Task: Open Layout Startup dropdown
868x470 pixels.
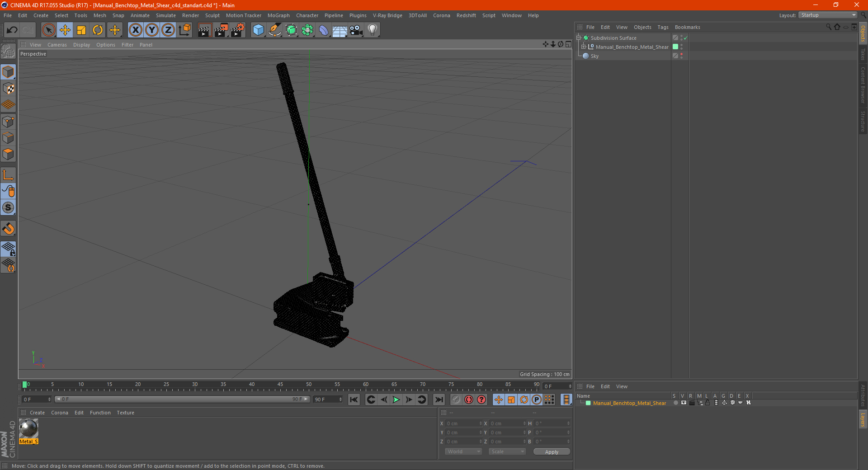Action: [828, 15]
